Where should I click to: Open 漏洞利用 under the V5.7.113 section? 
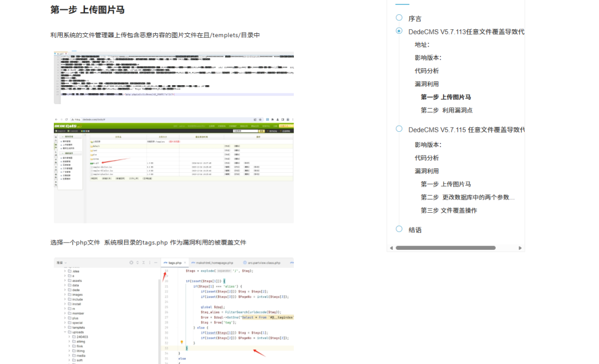[427, 84]
